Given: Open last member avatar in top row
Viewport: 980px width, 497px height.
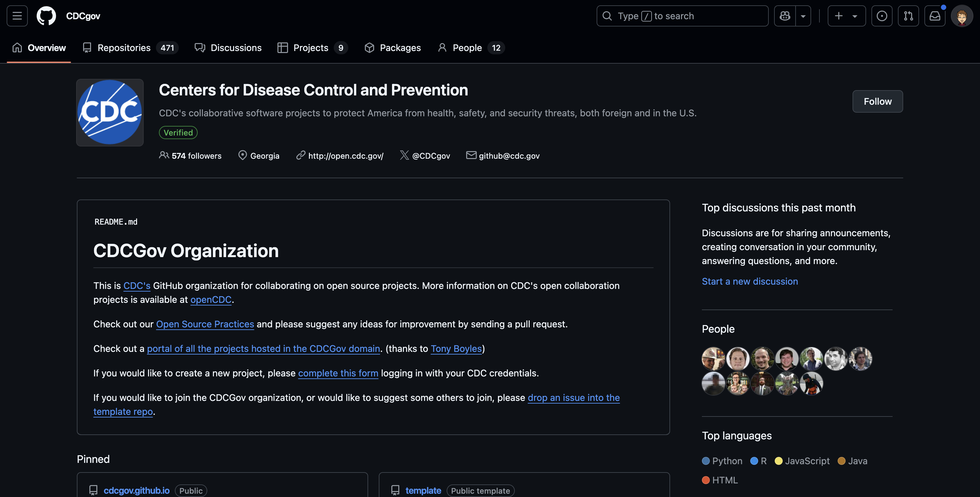Looking at the screenshot, I should point(860,359).
